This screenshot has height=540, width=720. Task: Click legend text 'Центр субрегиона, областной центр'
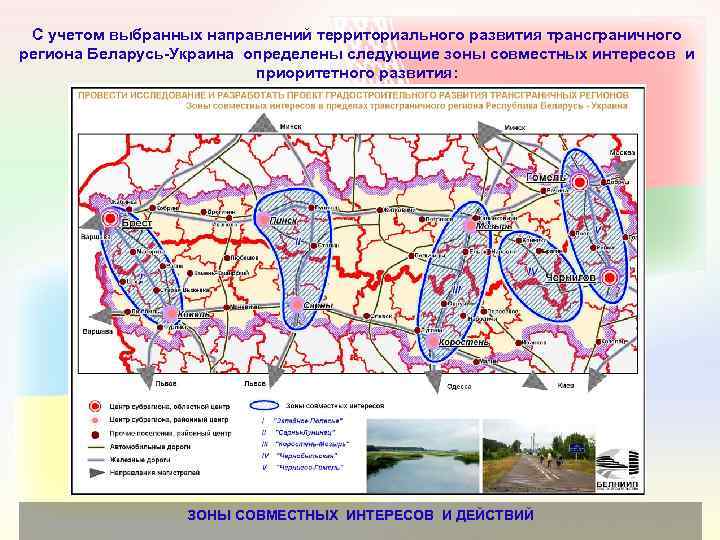pos(169,406)
